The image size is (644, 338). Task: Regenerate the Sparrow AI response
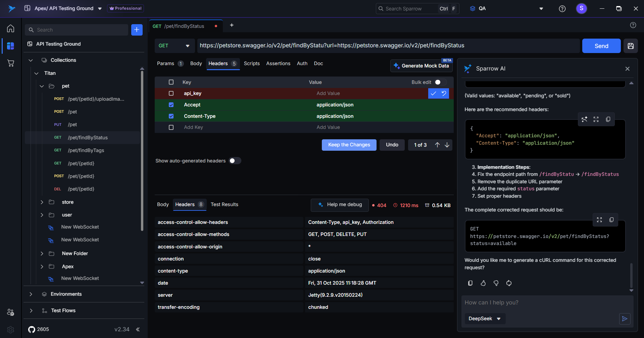pyautogui.click(x=509, y=283)
